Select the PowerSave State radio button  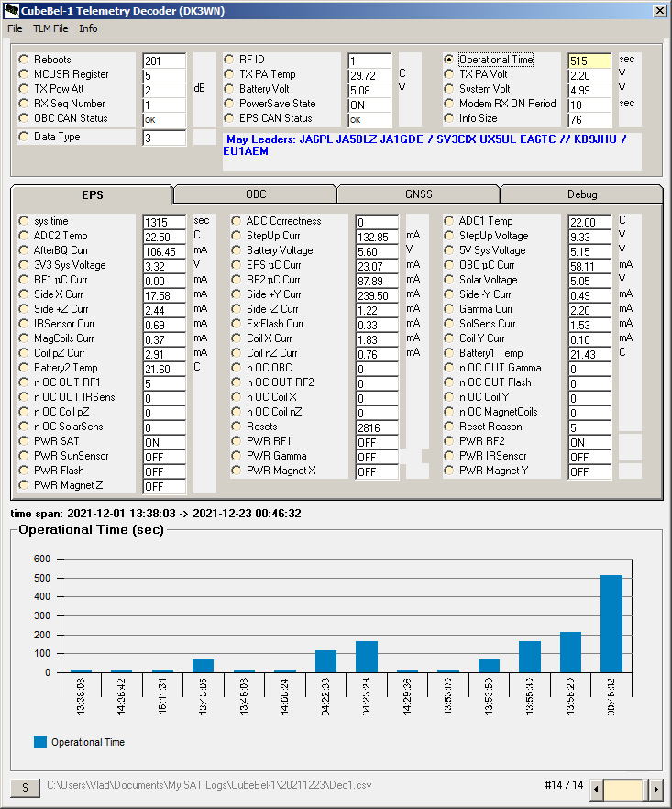click(229, 104)
